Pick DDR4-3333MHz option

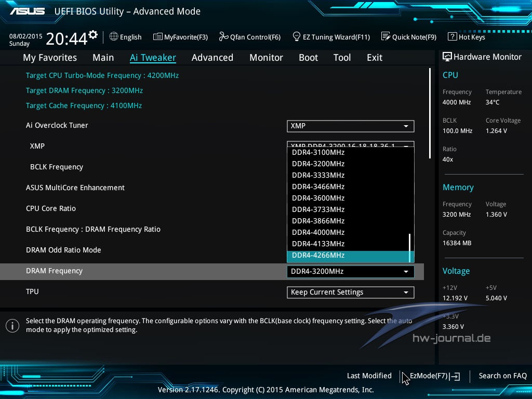click(x=348, y=176)
